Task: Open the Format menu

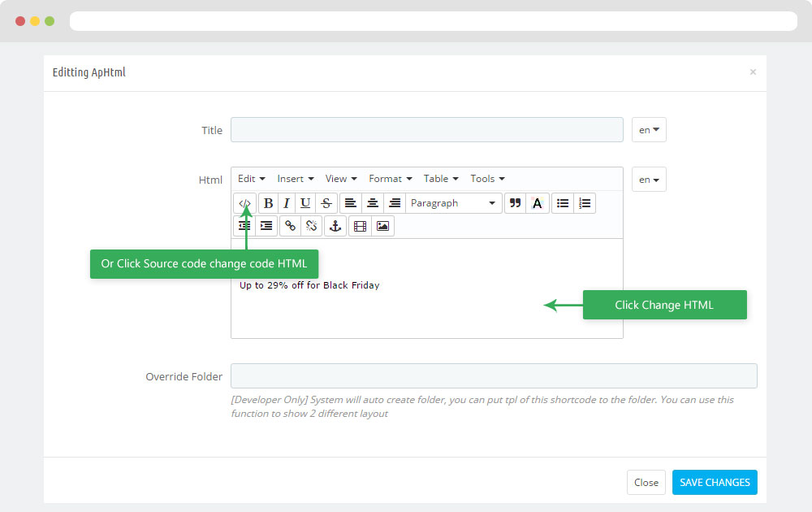Action: point(390,179)
